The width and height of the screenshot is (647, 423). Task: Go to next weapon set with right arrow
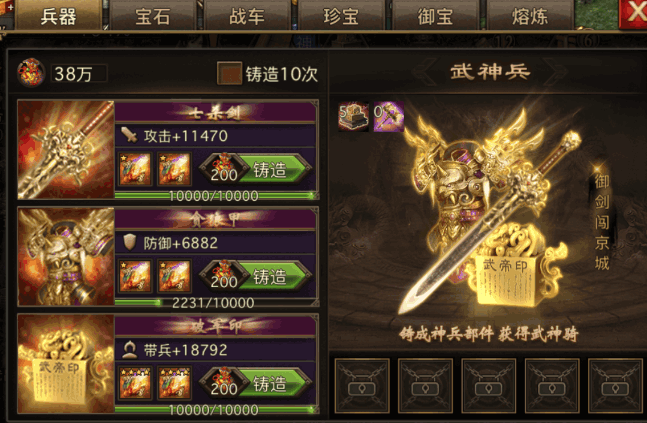tap(555, 72)
